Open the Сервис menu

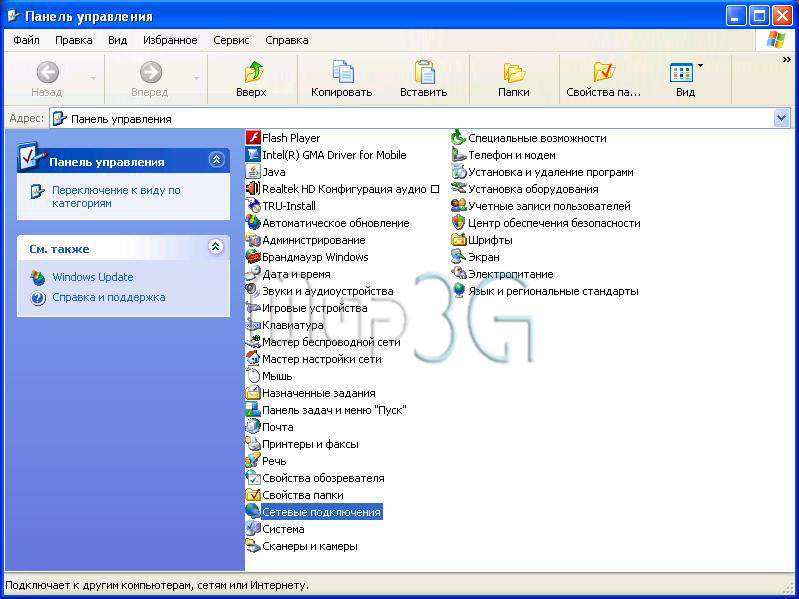coord(231,40)
